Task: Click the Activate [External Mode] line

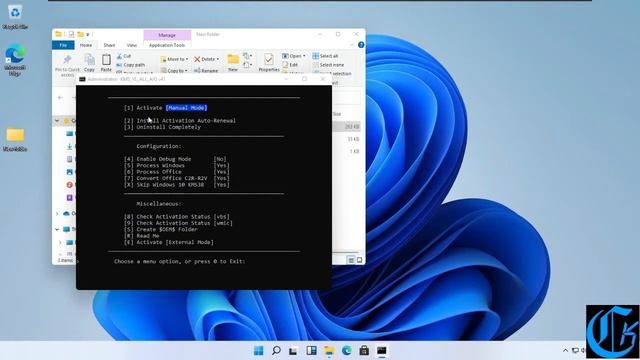Action: [169, 242]
